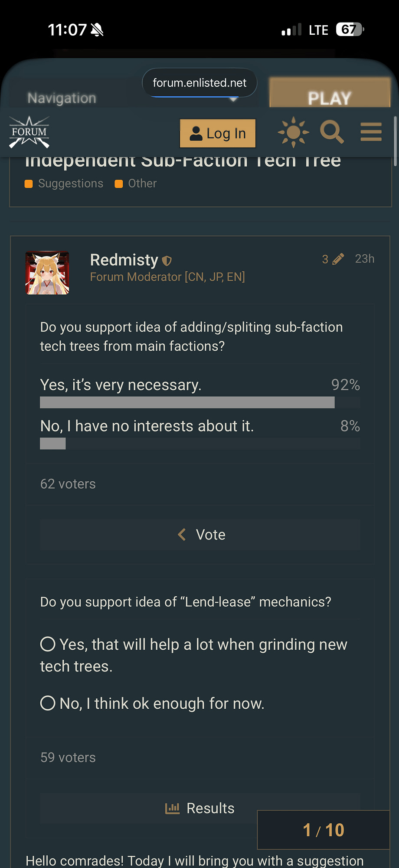The height and width of the screenshot is (868, 399).
Task: Open the hamburger menu icon
Action: click(x=371, y=132)
